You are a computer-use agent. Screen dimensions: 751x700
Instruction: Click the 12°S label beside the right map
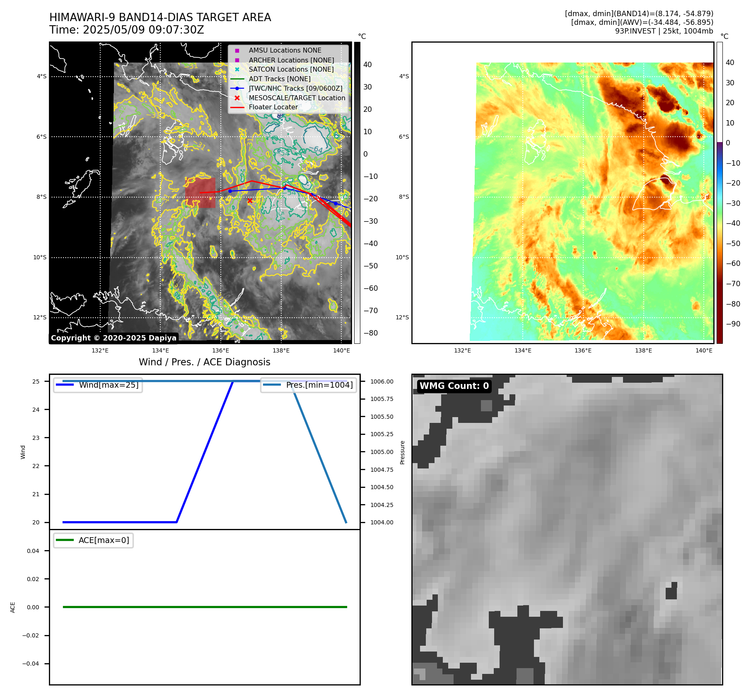(402, 317)
